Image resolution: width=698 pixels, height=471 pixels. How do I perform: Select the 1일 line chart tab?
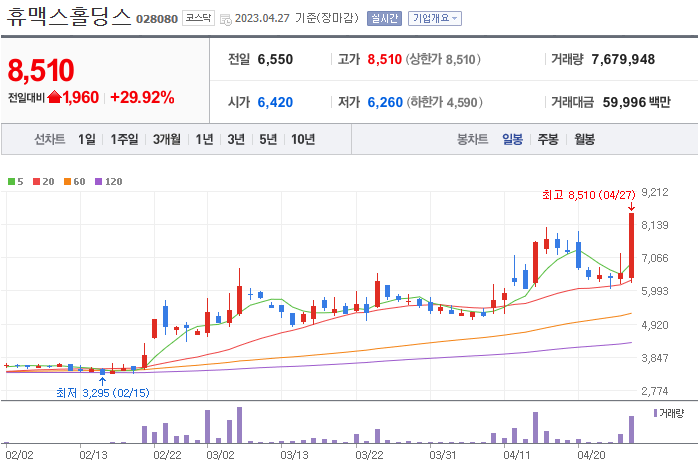[87, 139]
